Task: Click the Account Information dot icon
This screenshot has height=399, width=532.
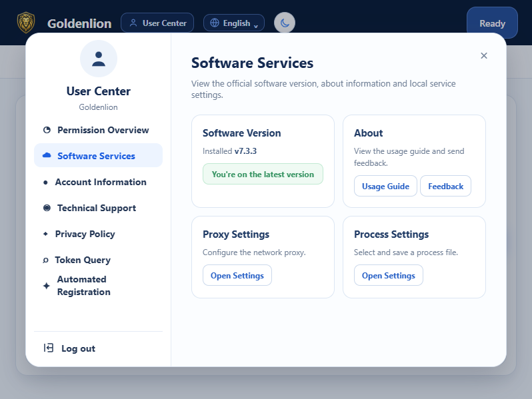Action: (45, 183)
